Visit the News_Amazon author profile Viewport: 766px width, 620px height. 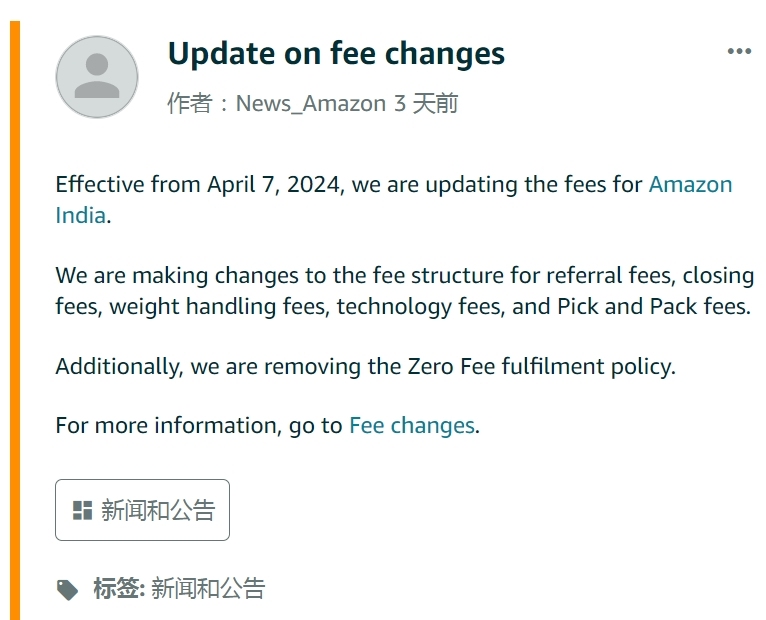tap(311, 104)
